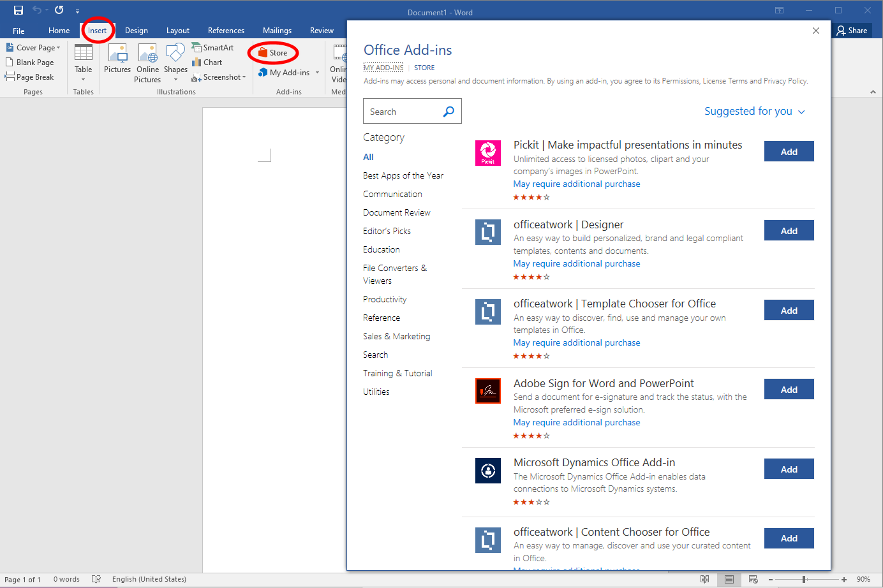Click the Undo icon in title bar

click(37, 10)
